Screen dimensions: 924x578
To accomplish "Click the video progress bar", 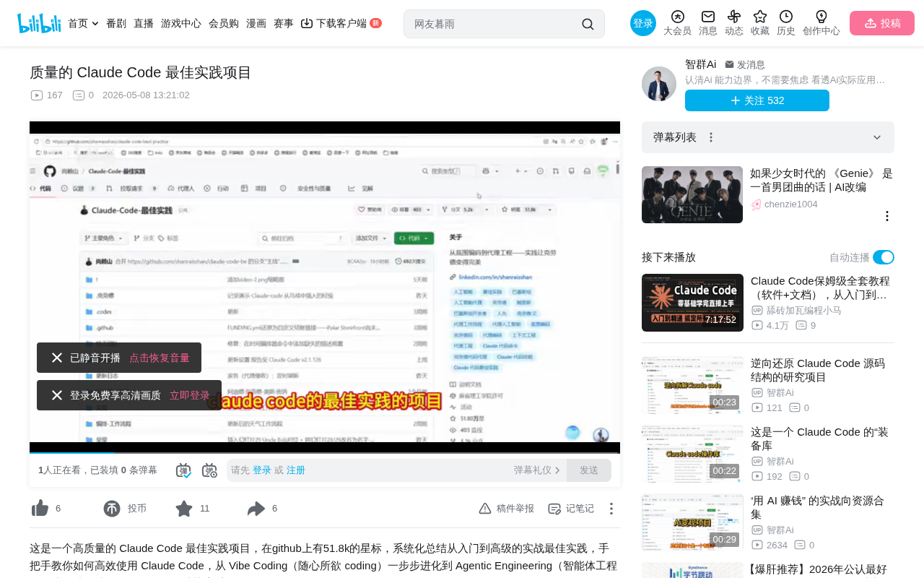I will coord(325,453).
